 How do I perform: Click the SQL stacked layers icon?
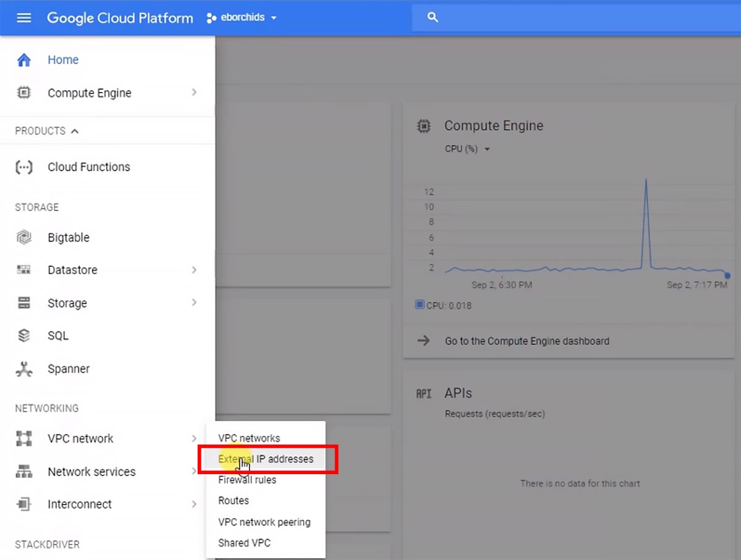click(x=23, y=336)
